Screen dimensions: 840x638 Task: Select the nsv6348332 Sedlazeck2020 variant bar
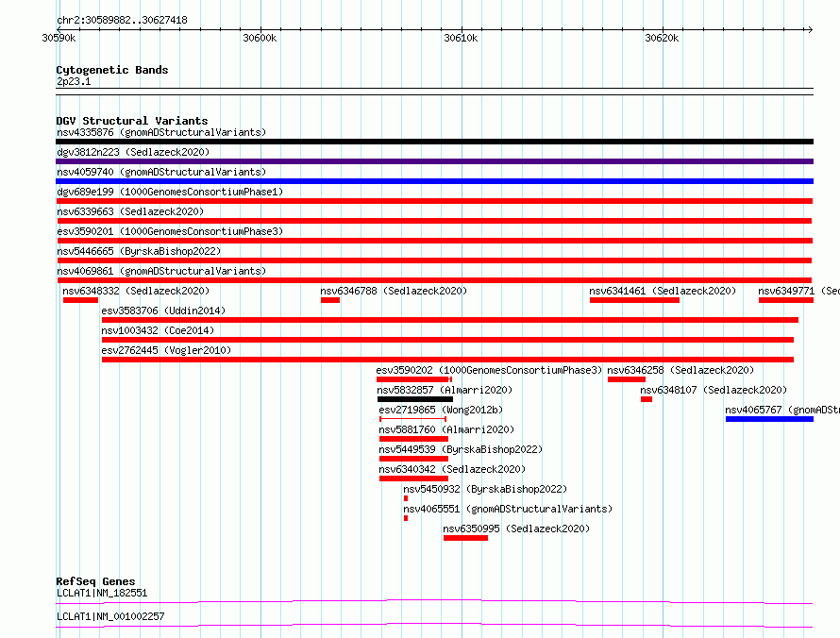click(80, 300)
